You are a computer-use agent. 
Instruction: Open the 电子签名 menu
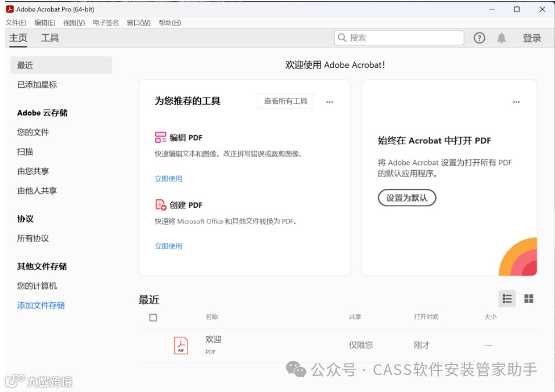point(106,23)
